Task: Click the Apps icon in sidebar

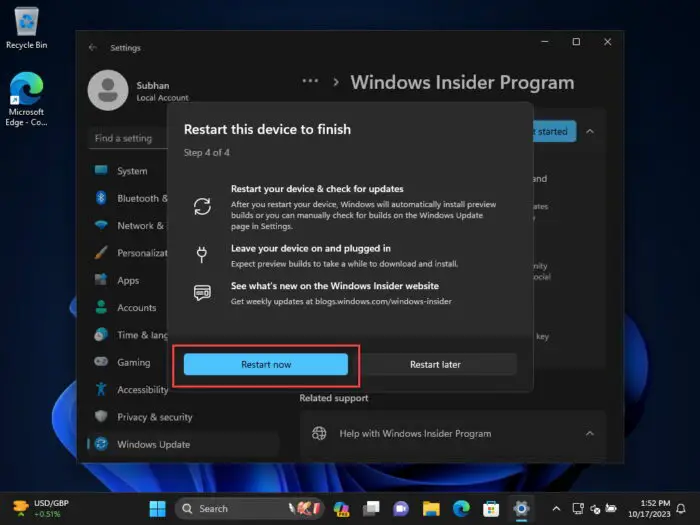Action: (101, 280)
